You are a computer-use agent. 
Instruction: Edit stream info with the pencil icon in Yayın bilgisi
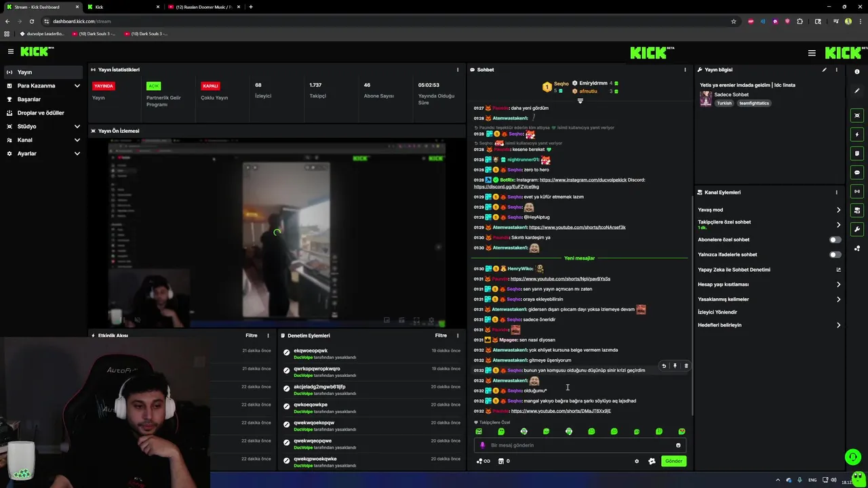(825, 70)
